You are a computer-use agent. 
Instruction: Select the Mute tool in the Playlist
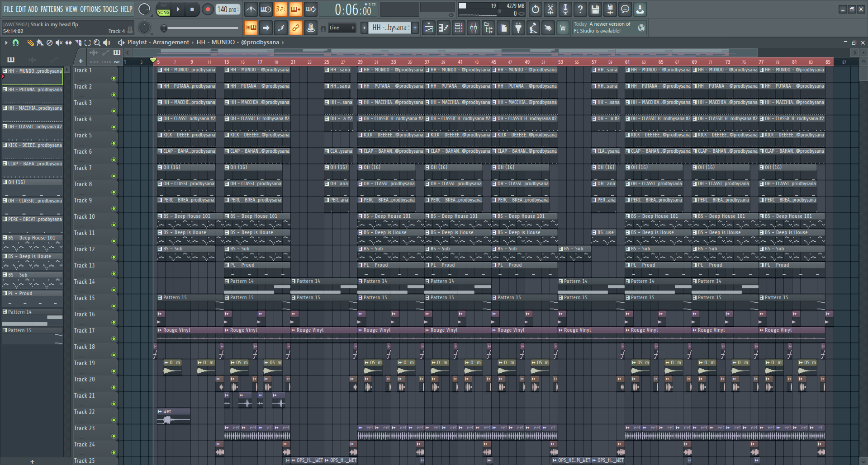click(x=59, y=42)
